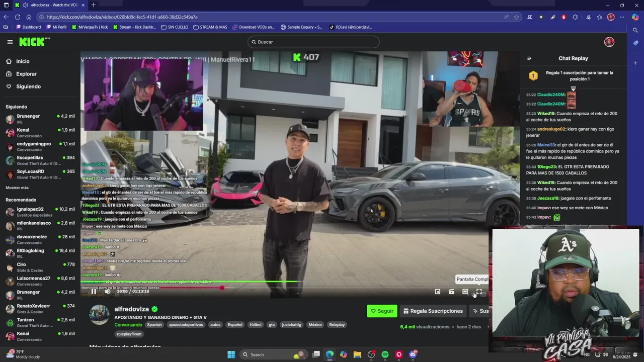
Task: Select the justchattig tag
Action: [291, 325]
